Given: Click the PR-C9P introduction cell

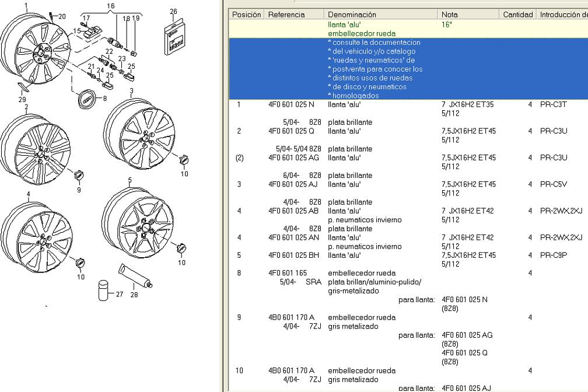Looking at the screenshot, I should pos(554,256).
